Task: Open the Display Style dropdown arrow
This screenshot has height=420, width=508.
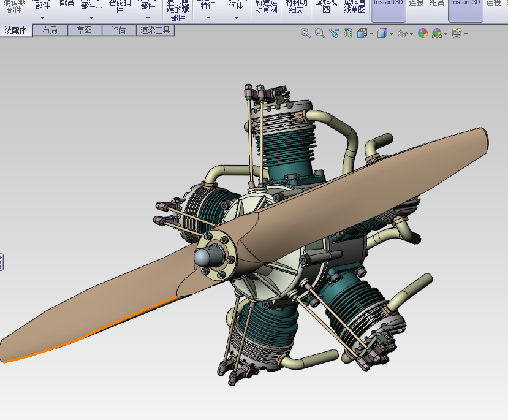Action: pos(392,34)
